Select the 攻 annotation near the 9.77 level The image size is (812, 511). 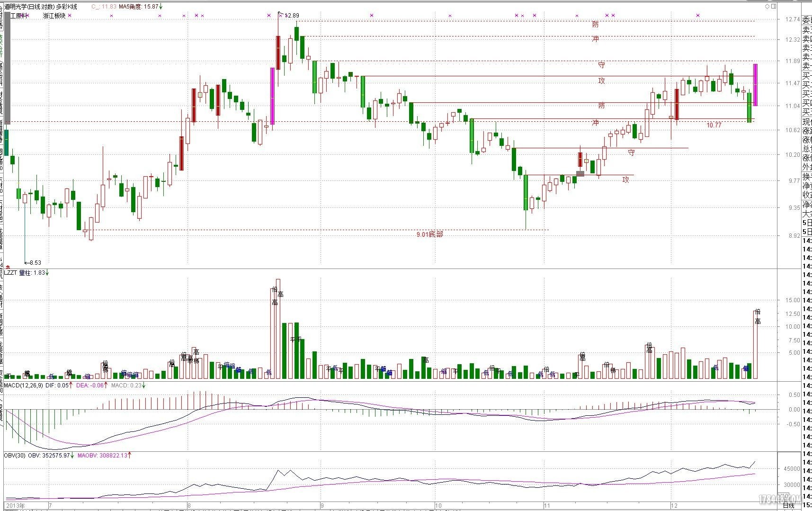pos(626,179)
